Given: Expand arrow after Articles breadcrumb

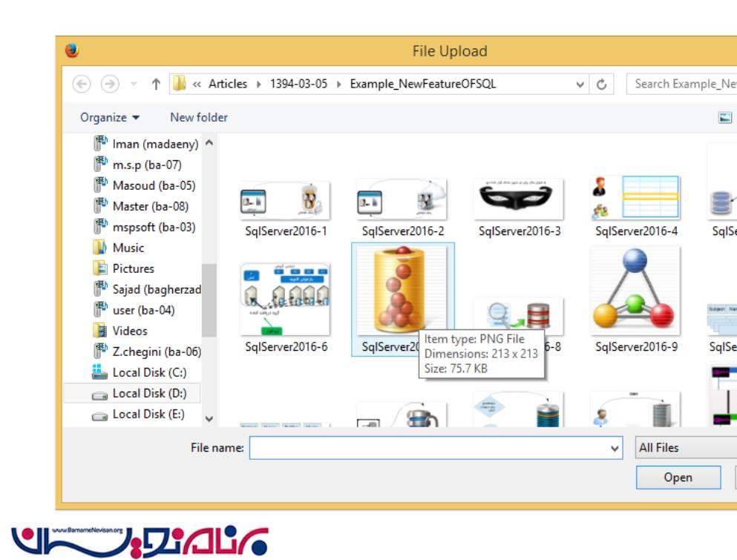Looking at the screenshot, I should coord(258,84).
